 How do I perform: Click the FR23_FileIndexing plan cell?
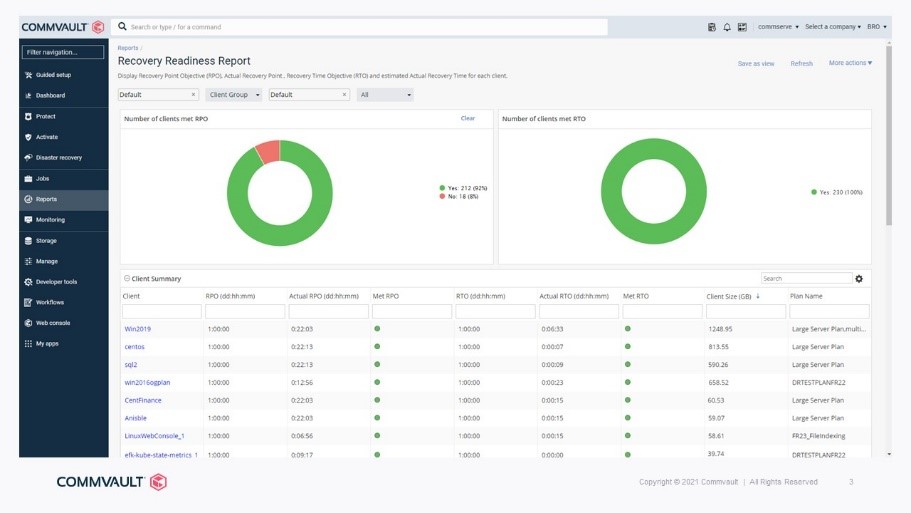pyautogui.click(x=818, y=436)
